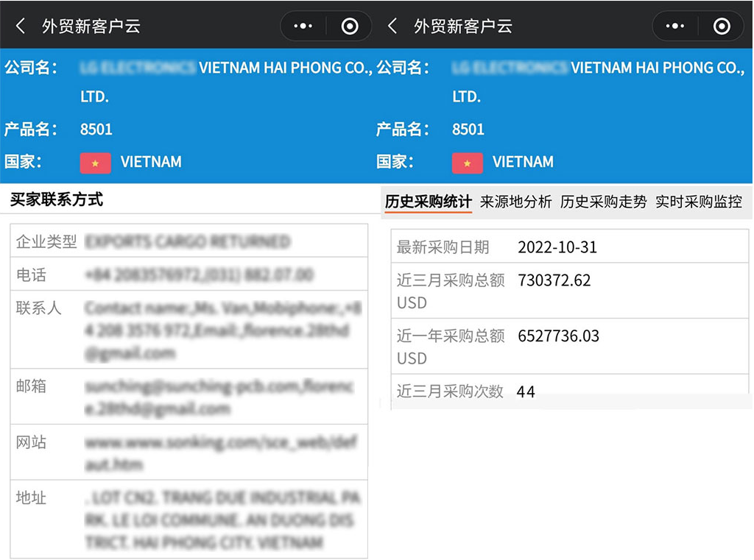Screen dimensions: 754x560
Task: Tap the blurred address beside 地址
Action: tap(222, 520)
